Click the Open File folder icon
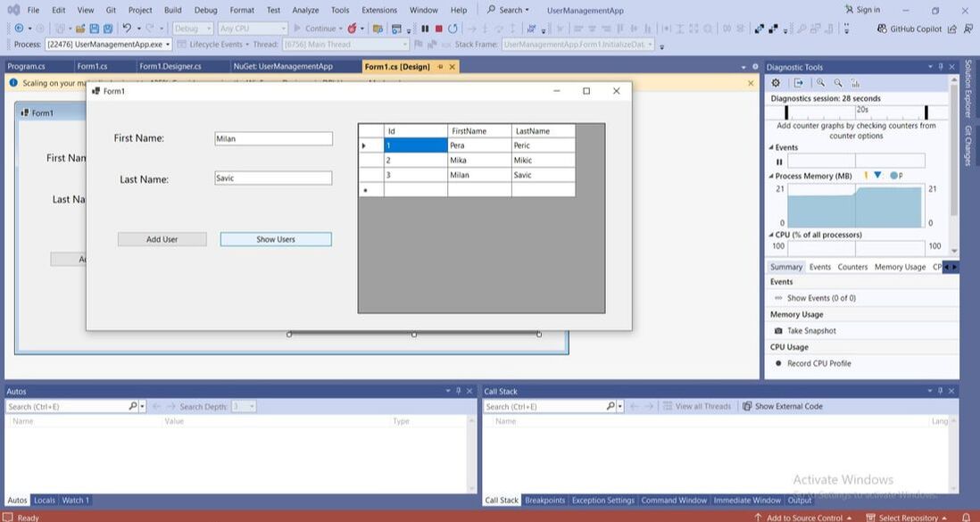 pos(80,29)
